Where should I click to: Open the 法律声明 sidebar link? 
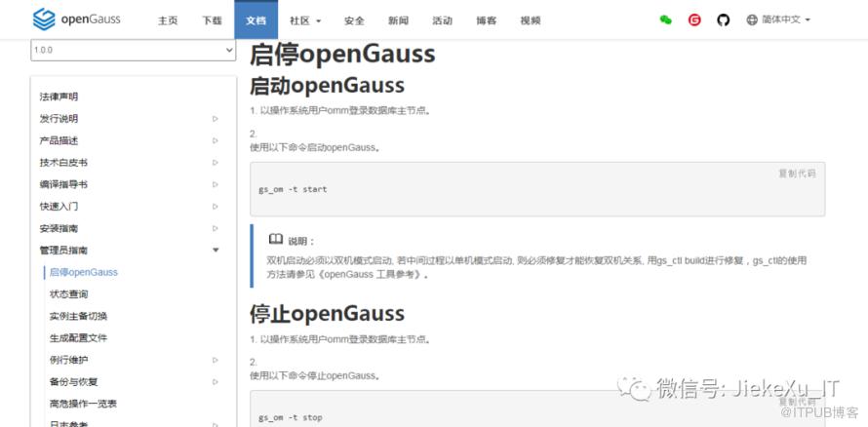click(x=59, y=97)
